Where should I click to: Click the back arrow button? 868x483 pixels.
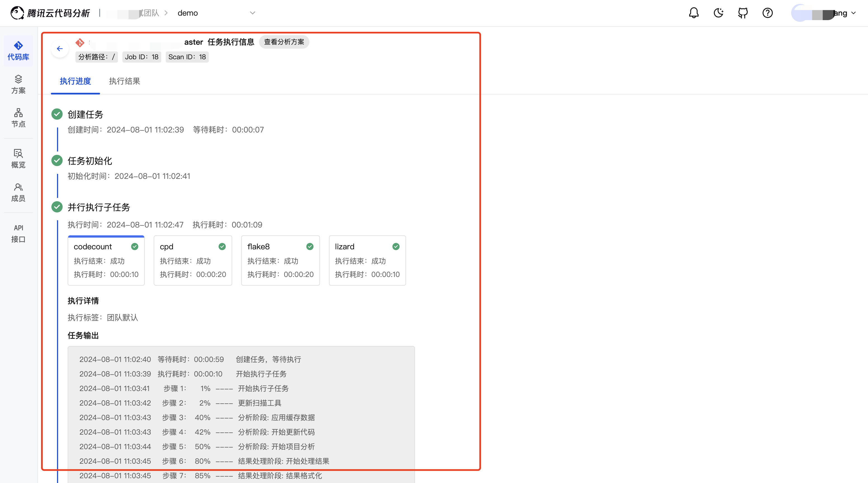click(60, 49)
